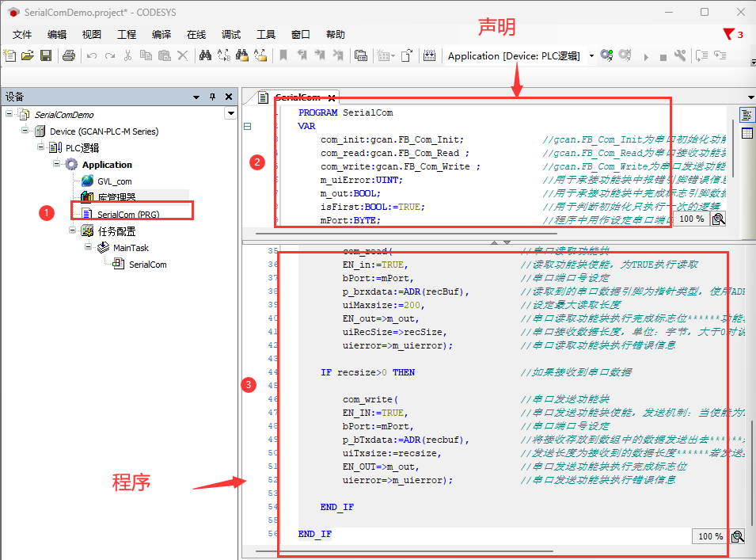
Task: Click the notification flag icon showing 3
Action: click(x=728, y=34)
